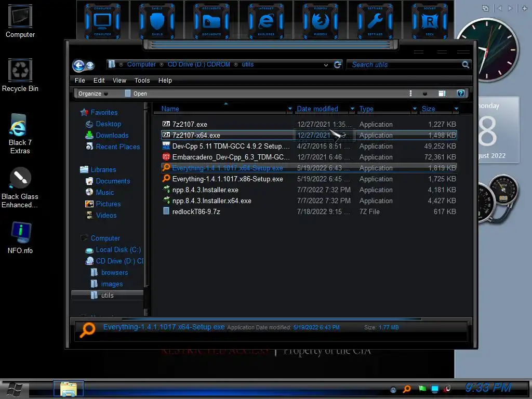Open the address bar history dropdown
532x399 pixels.
coord(326,65)
